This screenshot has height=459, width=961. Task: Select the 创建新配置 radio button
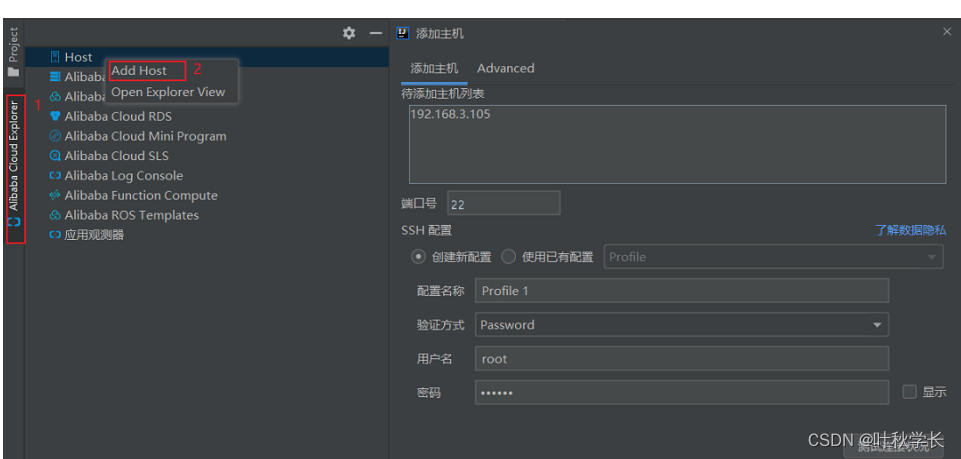click(x=418, y=257)
